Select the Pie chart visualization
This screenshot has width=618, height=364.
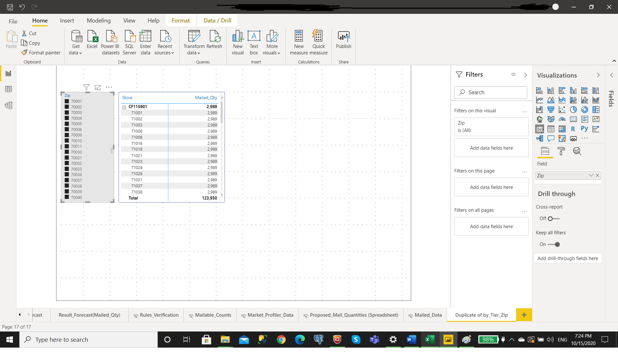click(x=573, y=110)
